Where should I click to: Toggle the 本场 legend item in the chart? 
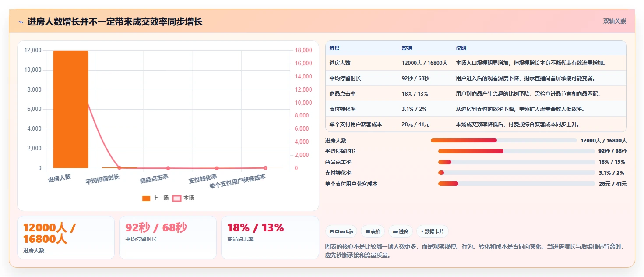183,198
